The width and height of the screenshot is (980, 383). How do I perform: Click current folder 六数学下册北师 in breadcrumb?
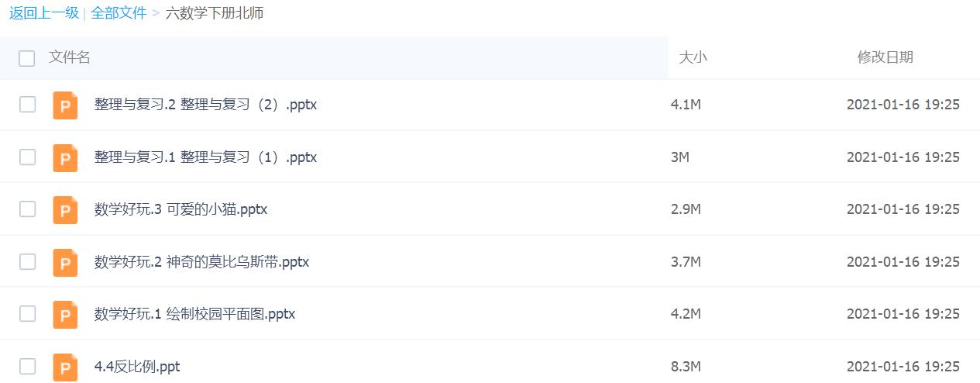point(215,13)
